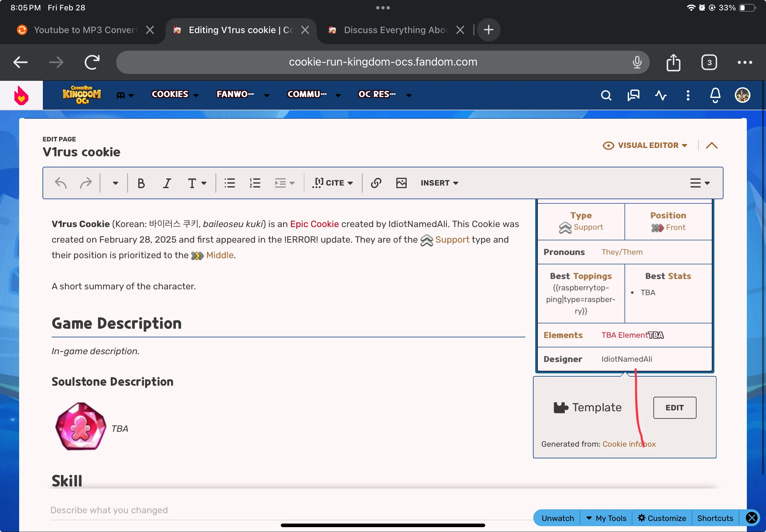The height and width of the screenshot is (532, 766).
Task: Open wiki search with the magnifying glass
Action: [606, 95]
